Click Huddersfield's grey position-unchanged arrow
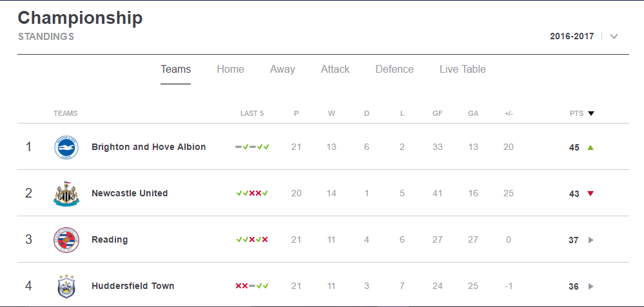This screenshot has width=644, height=307. click(591, 286)
